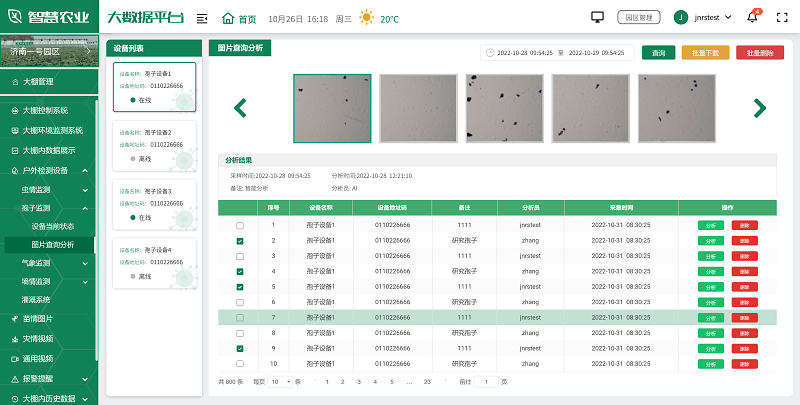Open the page size dropdown showing 10
The height and width of the screenshot is (405, 800).
coord(279,382)
